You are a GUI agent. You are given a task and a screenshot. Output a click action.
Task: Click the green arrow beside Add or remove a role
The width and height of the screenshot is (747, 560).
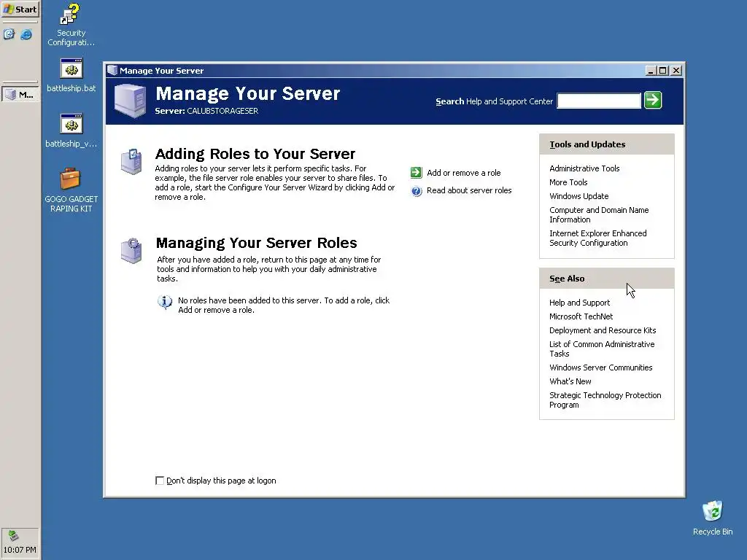pos(417,172)
